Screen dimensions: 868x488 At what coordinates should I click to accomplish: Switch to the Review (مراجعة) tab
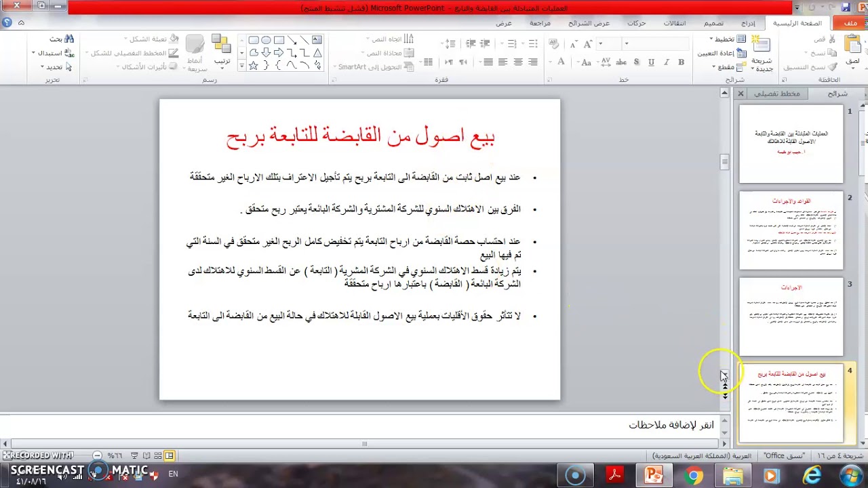point(540,23)
